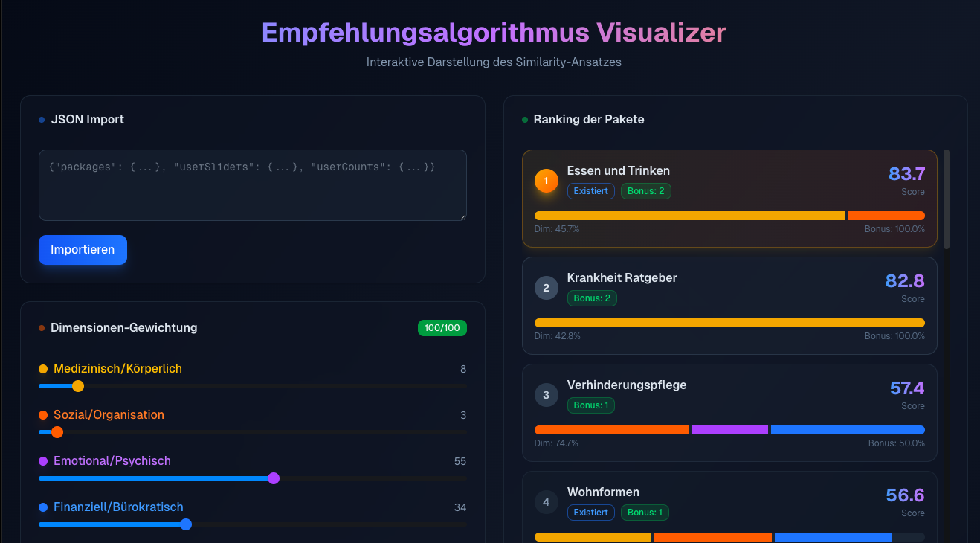
Task: Click the rank 3 circle badge
Action: point(546,395)
